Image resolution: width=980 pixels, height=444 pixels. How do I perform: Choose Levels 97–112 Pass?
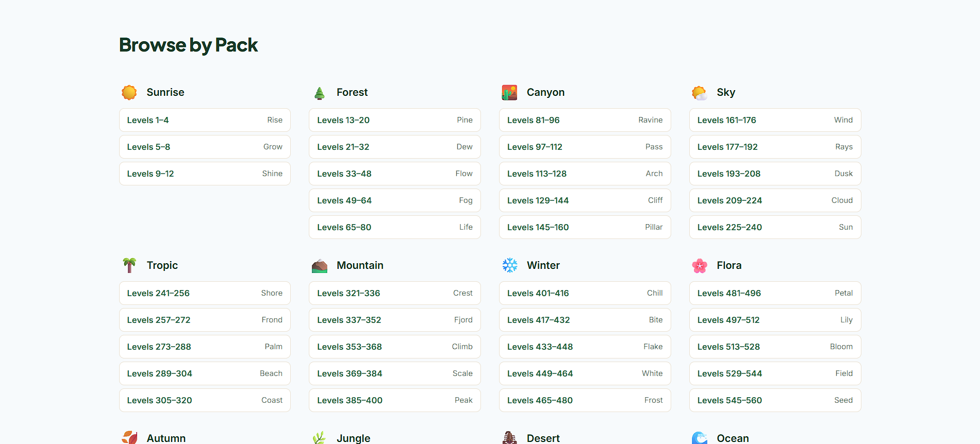point(585,147)
